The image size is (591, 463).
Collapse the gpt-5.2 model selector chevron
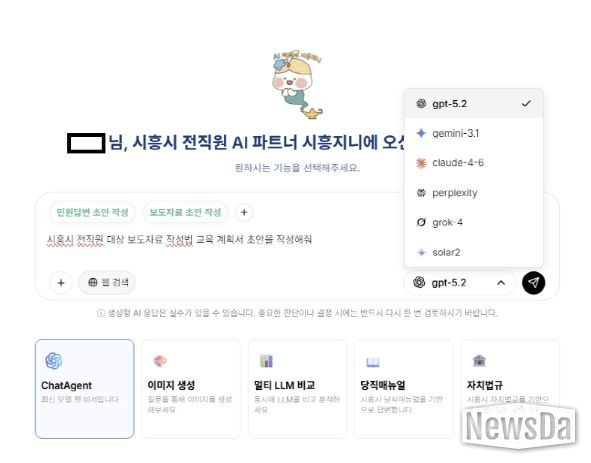click(x=501, y=282)
